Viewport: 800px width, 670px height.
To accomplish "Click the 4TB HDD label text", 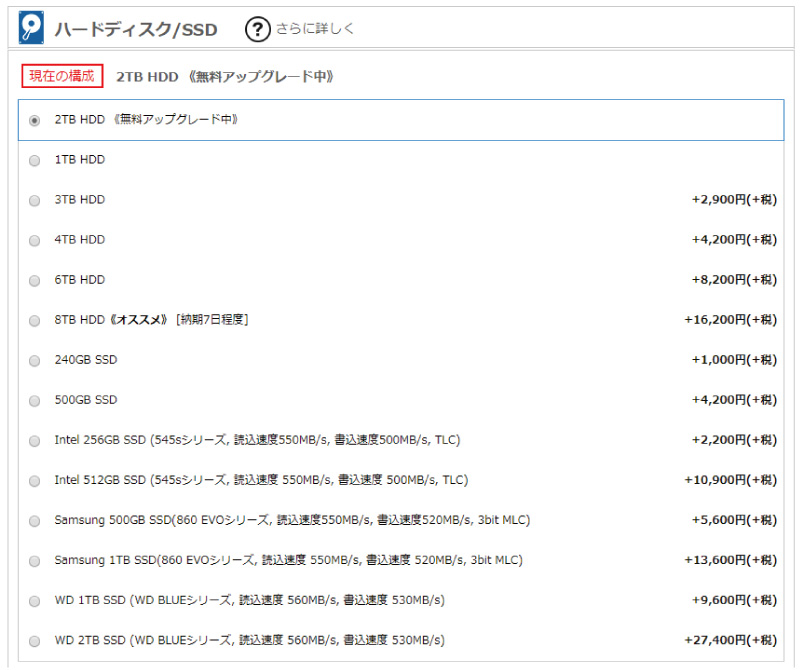I will 80,239.
